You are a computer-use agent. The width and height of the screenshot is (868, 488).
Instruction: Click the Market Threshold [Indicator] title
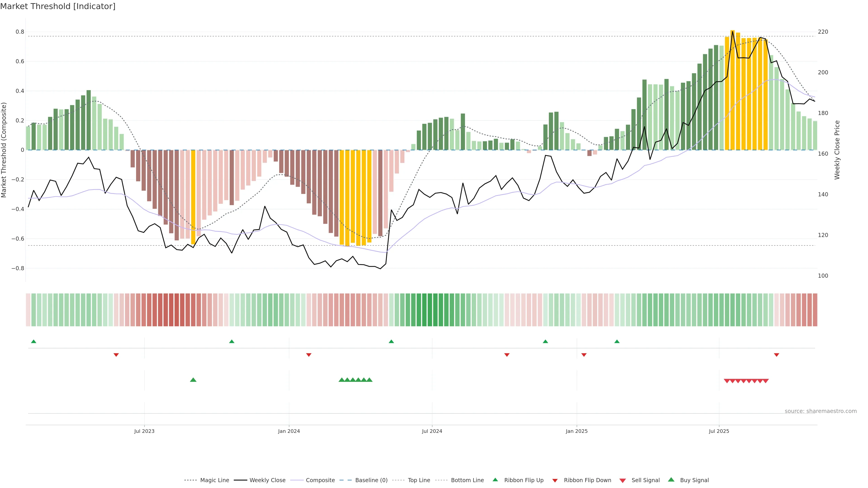click(x=58, y=6)
